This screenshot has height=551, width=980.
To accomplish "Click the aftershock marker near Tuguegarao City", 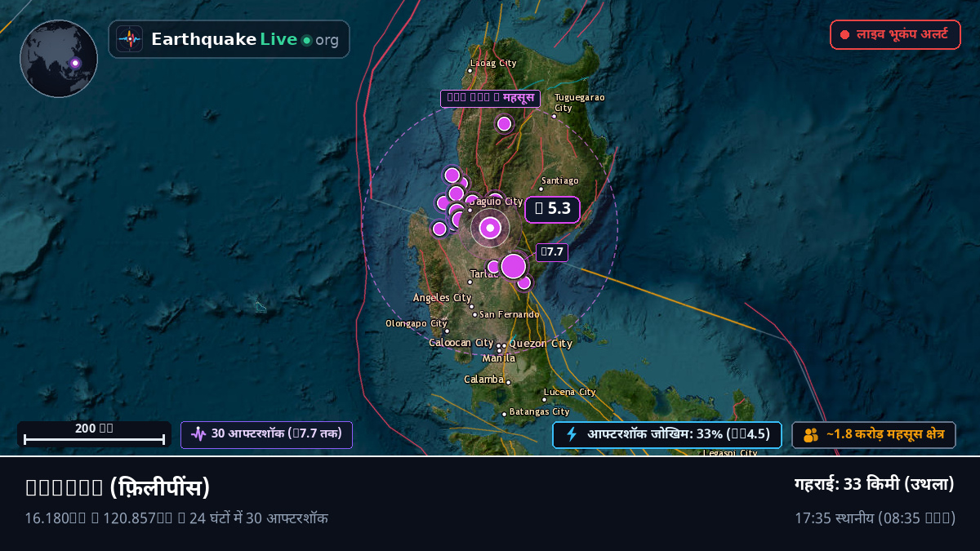I will click(x=504, y=124).
